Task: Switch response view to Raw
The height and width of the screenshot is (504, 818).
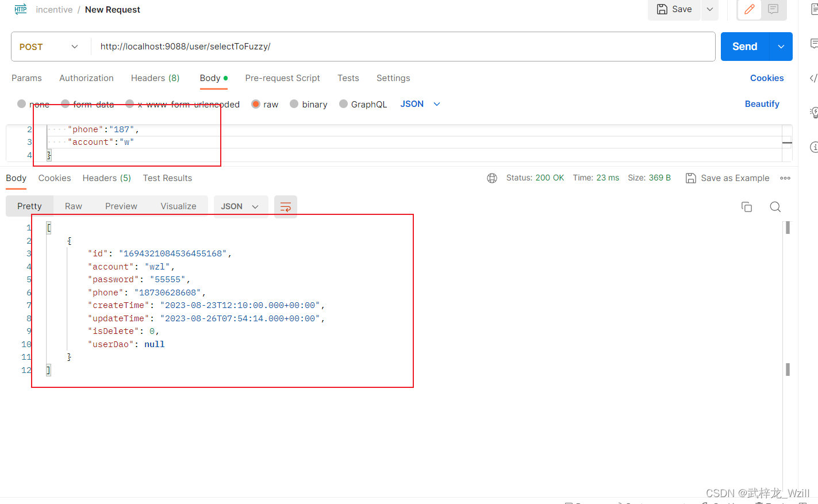Action: click(74, 206)
